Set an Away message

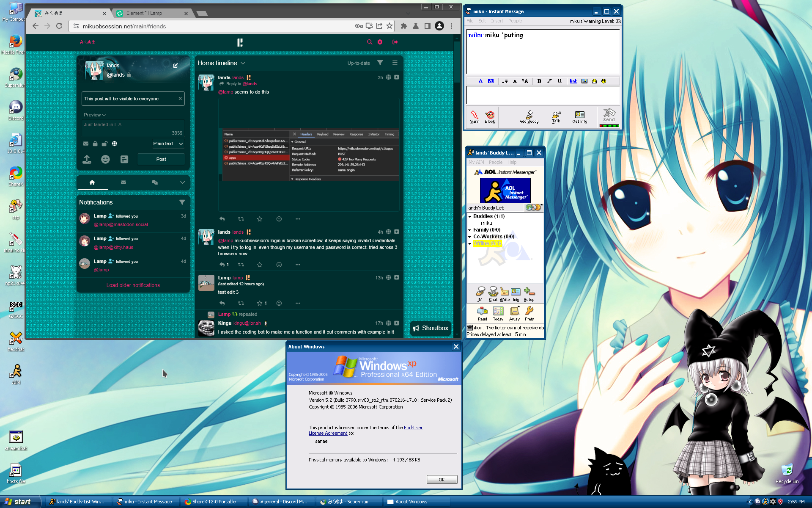(x=514, y=313)
